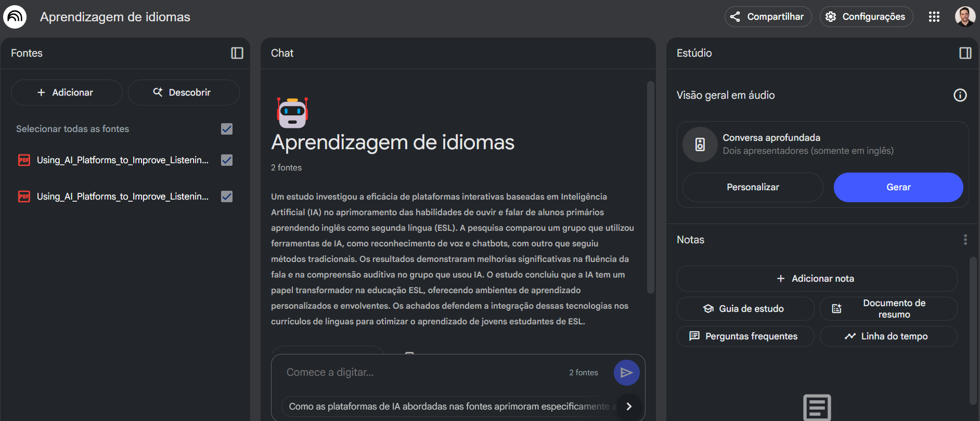Show audio overview info icon

click(960, 95)
